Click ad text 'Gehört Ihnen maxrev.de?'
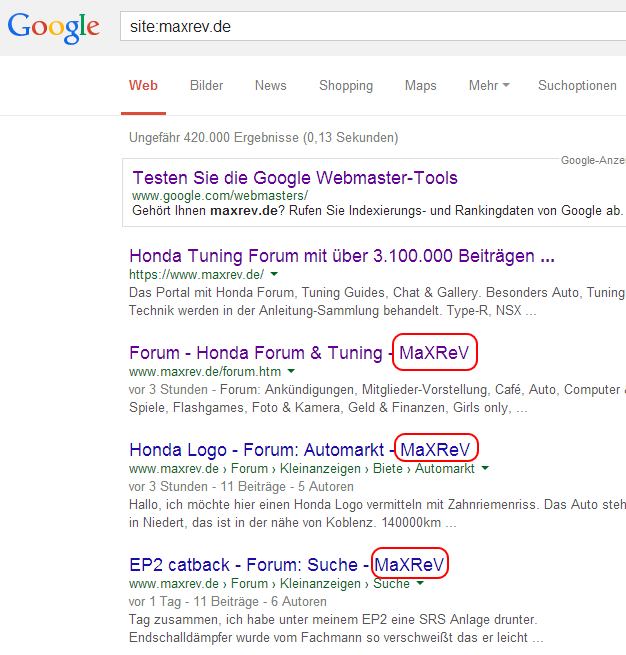Screen dimensions: 626x655 click(208, 211)
